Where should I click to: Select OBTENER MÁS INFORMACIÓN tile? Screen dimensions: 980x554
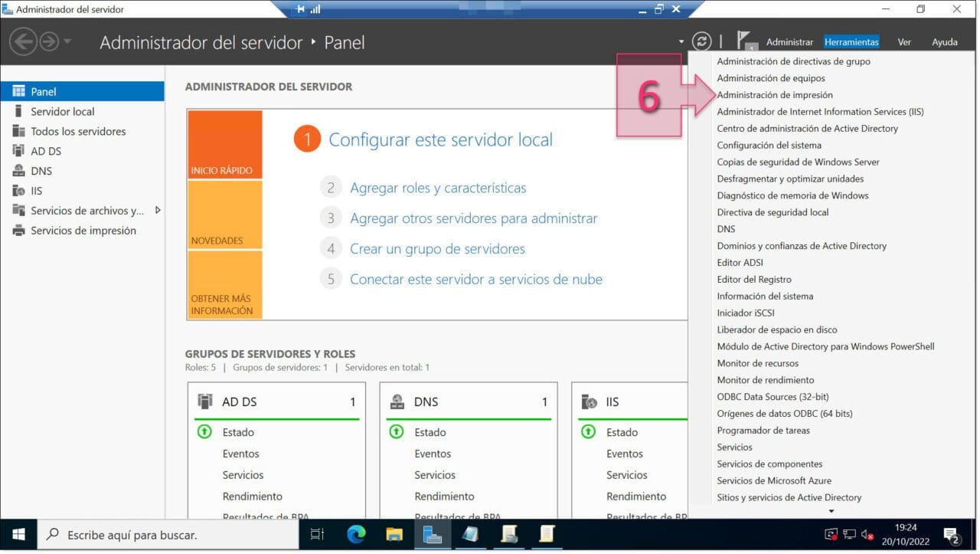[224, 284]
